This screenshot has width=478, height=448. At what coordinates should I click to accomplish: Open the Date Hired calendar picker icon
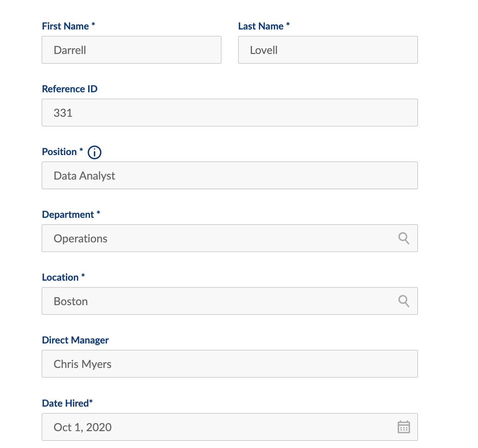pyautogui.click(x=404, y=427)
